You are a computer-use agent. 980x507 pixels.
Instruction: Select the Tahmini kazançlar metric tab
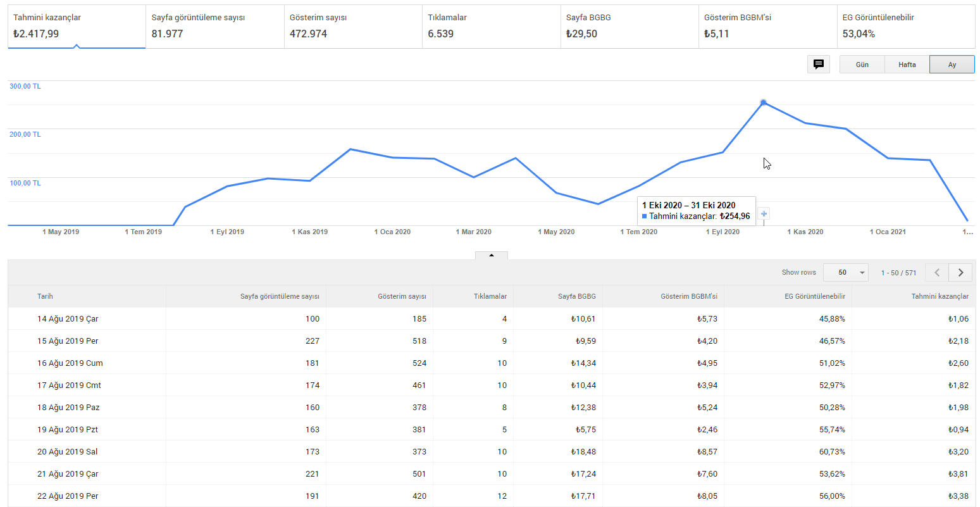(x=77, y=27)
